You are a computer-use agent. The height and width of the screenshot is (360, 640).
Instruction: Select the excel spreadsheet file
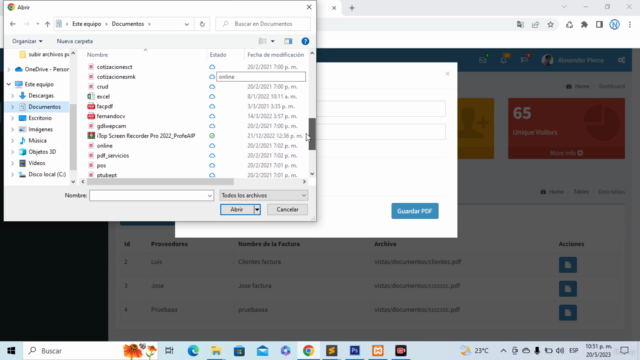(103, 96)
